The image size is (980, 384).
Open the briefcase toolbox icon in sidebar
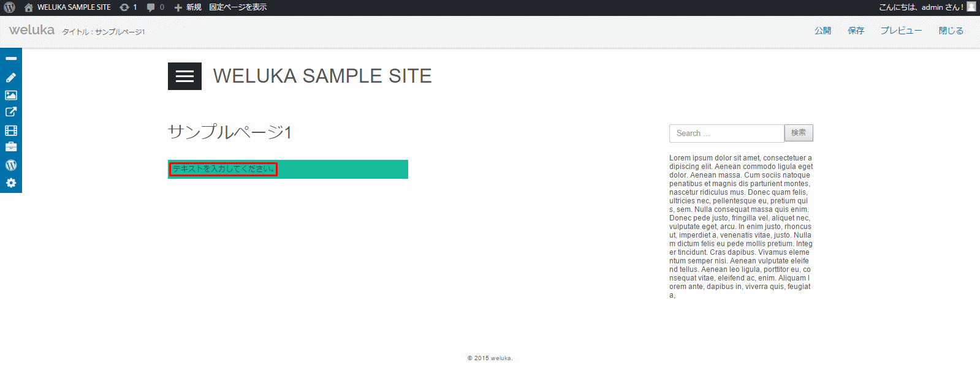(11, 147)
